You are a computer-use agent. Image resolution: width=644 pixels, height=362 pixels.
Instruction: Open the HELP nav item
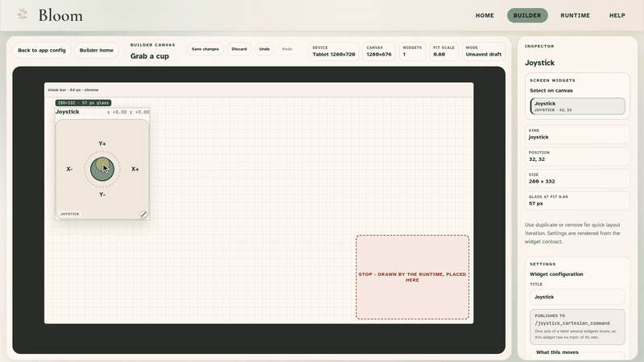pos(617,15)
